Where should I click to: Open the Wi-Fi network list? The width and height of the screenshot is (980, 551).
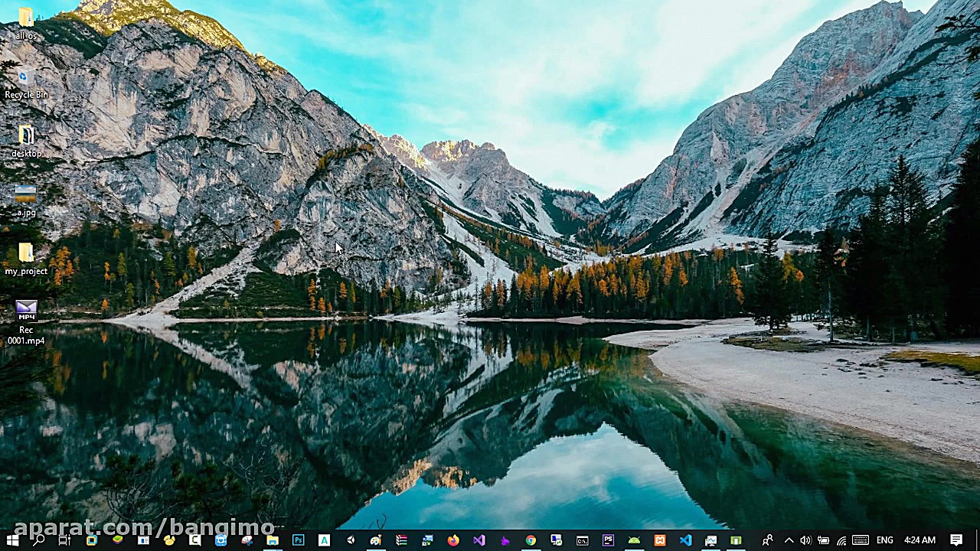coord(841,541)
